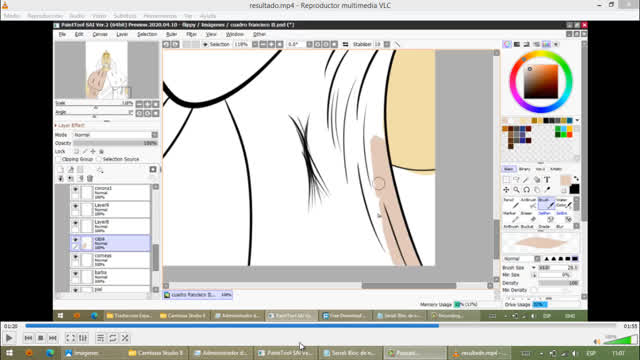Image resolution: width=640 pixels, height=360 pixels.
Task: Select the Magic Wand tool
Action: pos(527,180)
